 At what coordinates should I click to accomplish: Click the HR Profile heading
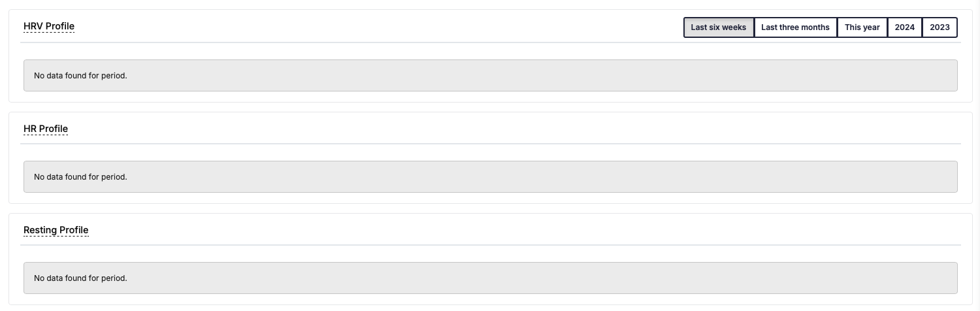[x=46, y=129]
